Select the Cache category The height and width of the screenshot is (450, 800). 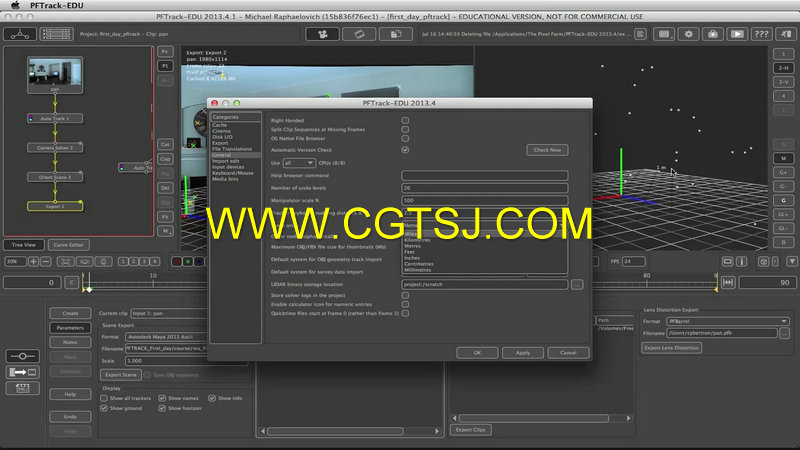point(220,125)
